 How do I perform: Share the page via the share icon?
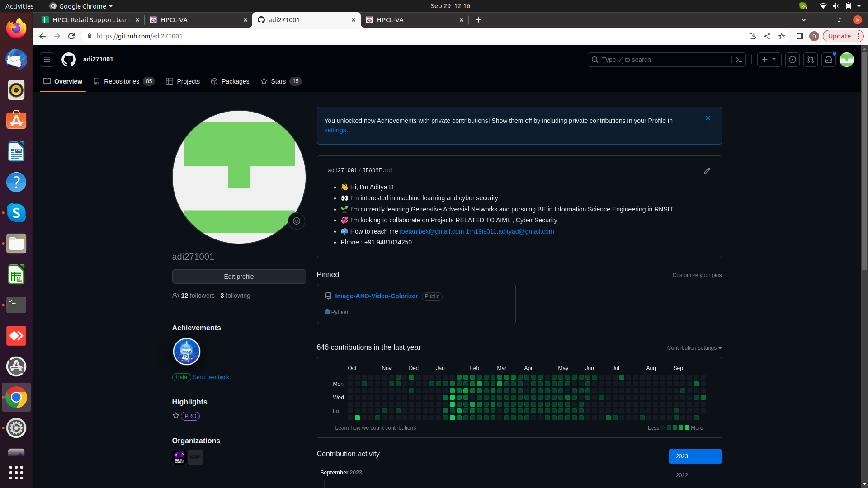(767, 36)
